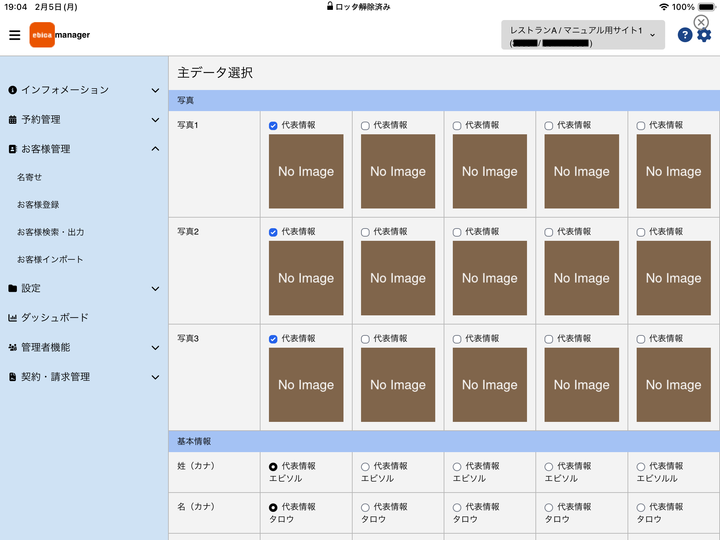Close overlay with X circle icon
Screen dimensions: 720x540
pyautogui.click(x=701, y=22)
